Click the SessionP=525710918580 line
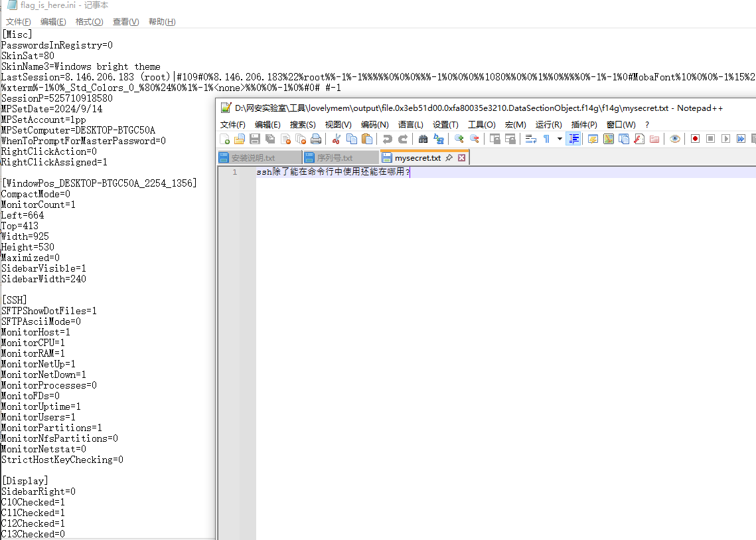 (x=57, y=98)
